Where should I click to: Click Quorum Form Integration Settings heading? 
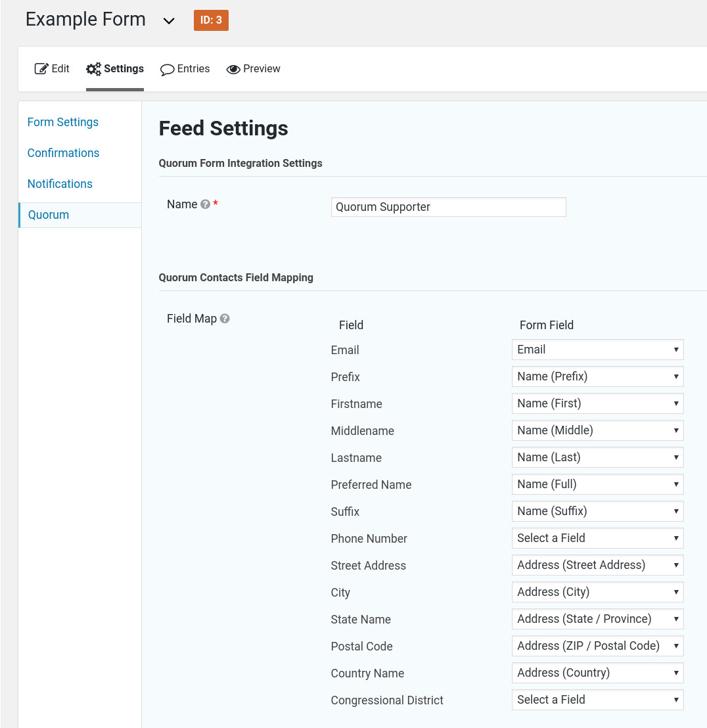pyautogui.click(x=240, y=164)
